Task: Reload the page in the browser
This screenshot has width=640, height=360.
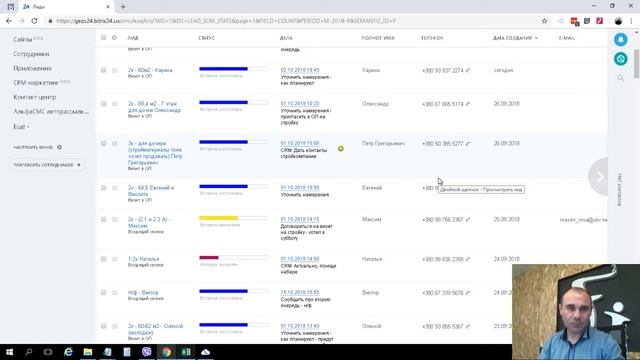Action: coord(34,21)
